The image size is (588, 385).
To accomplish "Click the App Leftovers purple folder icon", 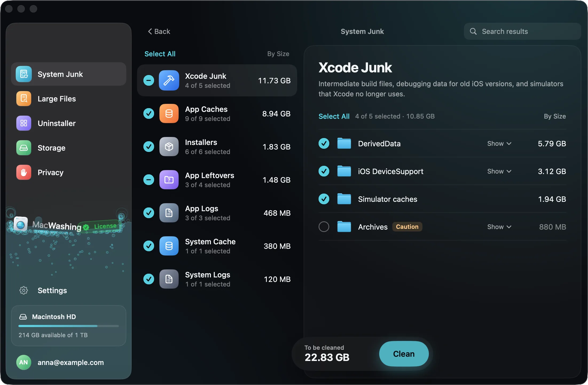I will click(169, 180).
